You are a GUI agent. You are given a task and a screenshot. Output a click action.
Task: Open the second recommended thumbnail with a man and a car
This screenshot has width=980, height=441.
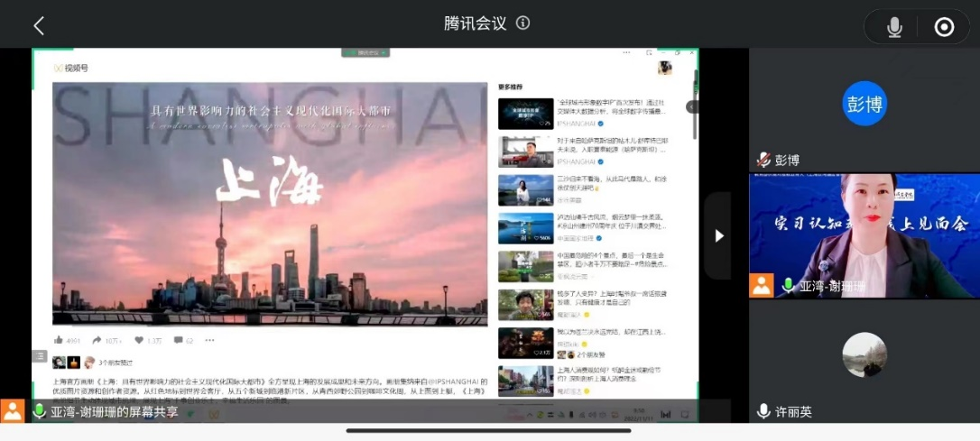525,152
